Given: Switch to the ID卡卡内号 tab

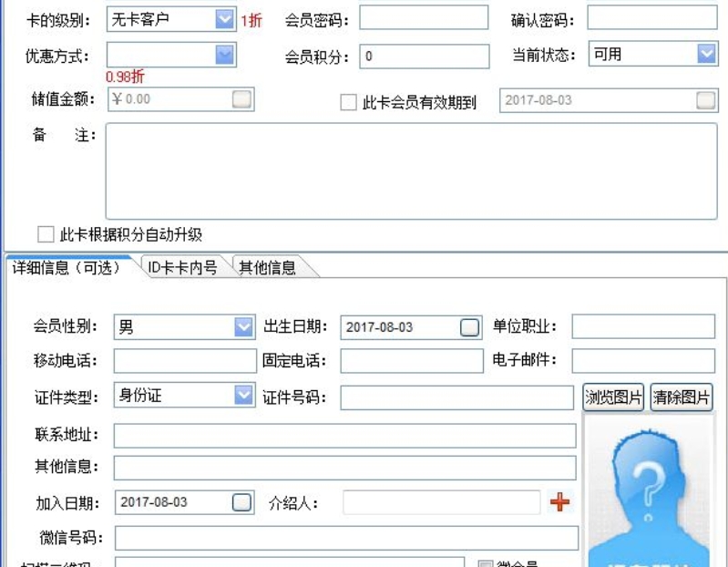Looking at the screenshot, I should point(182,267).
